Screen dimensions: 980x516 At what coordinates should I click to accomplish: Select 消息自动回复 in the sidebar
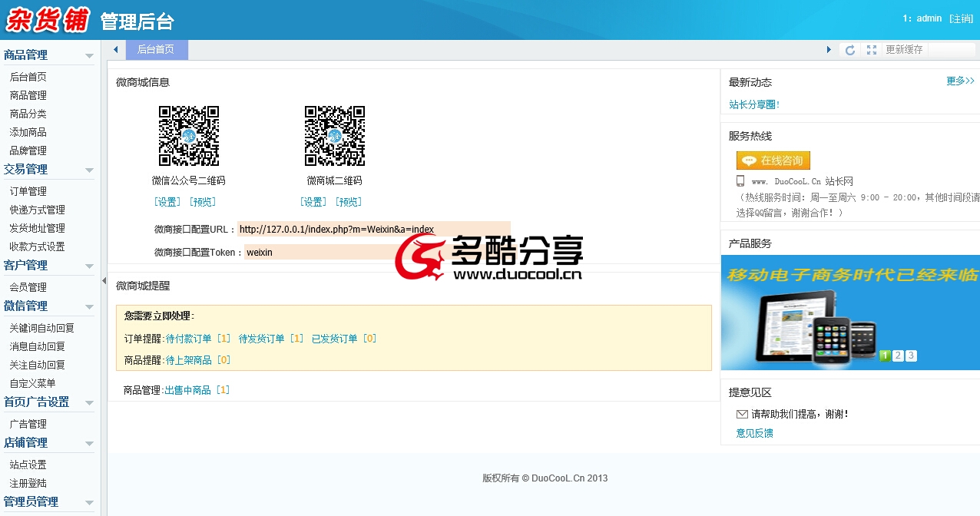37,346
